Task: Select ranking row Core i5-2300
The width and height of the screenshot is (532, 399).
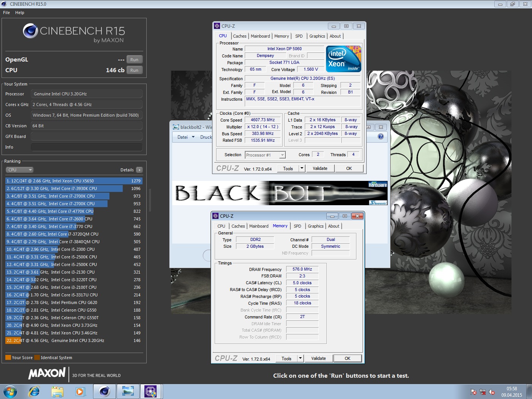Action: pos(74,249)
